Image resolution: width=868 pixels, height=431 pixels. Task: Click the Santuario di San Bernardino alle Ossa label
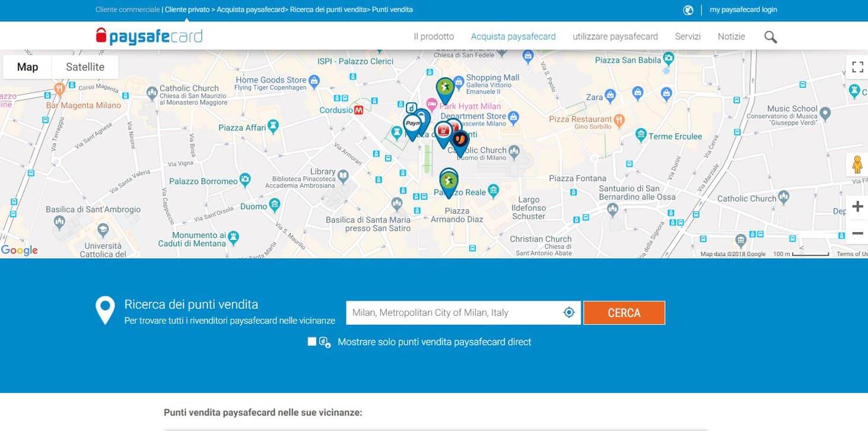637,193
